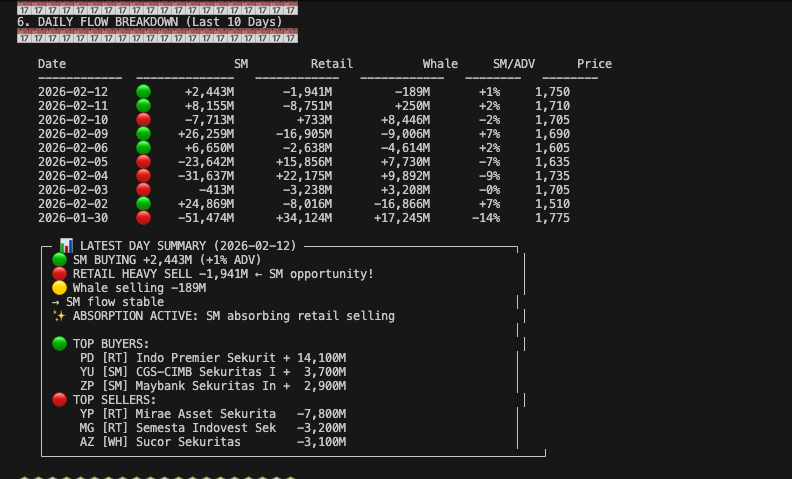Screen dimensions: 792x479
Task: Click red circle on 2026-02-10 row
Action: (x=143, y=120)
